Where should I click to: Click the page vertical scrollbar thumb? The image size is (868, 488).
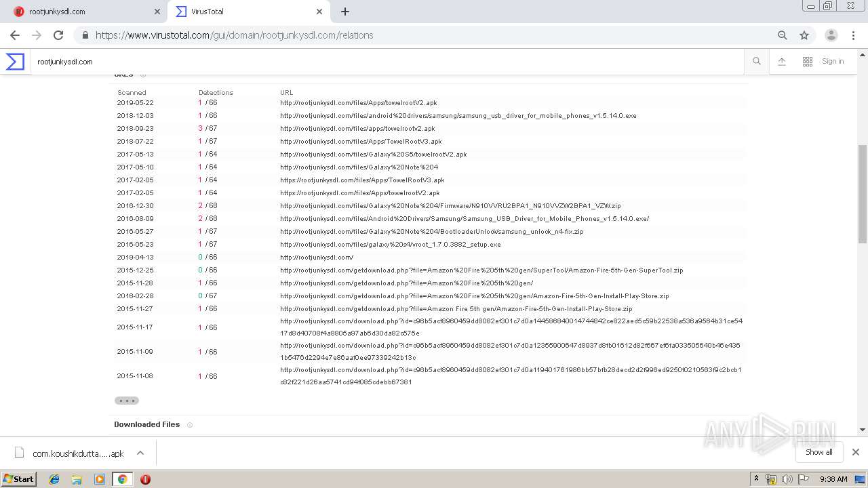tap(863, 193)
